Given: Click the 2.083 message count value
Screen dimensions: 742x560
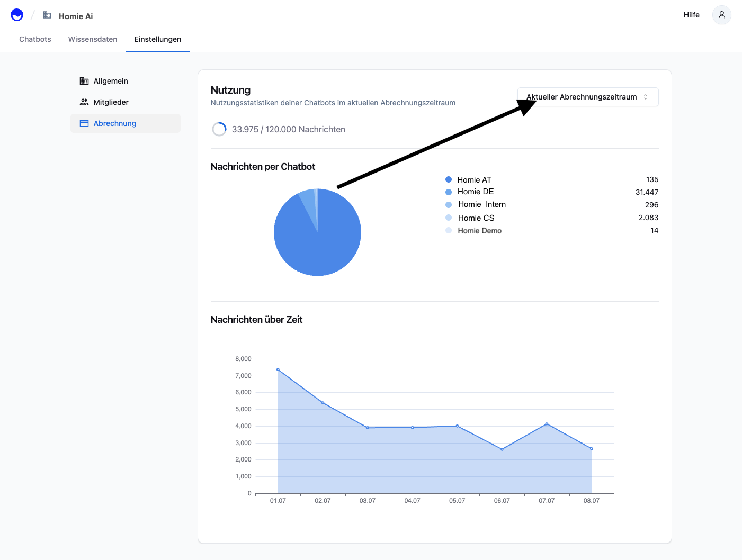Looking at the screenshot, I should [x=649, y=218].
